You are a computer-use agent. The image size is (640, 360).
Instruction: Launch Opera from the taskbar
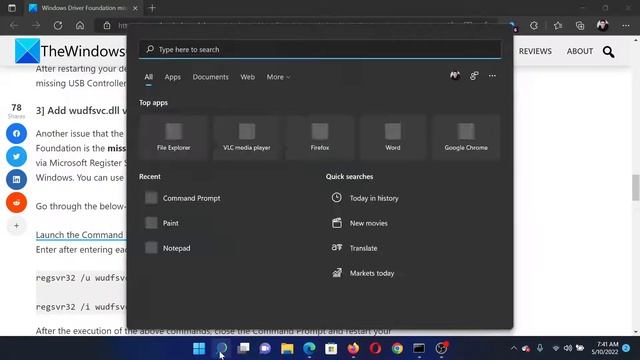pos(375,348)
